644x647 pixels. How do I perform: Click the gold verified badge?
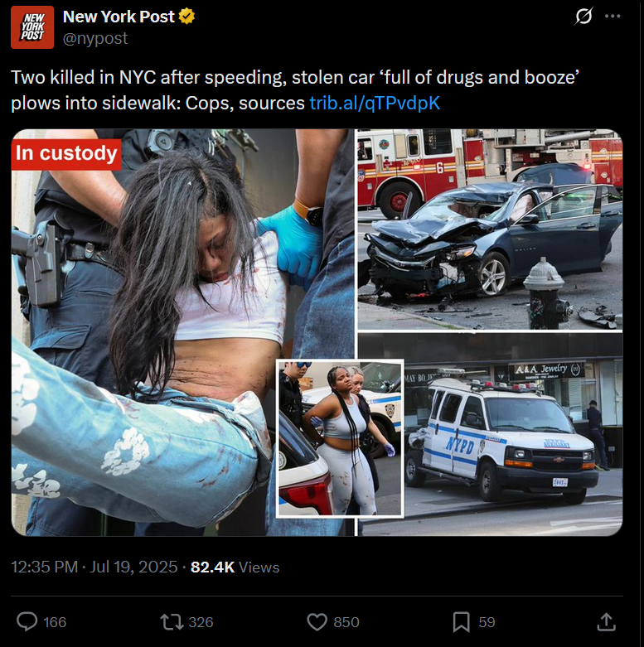coord(186,17)
